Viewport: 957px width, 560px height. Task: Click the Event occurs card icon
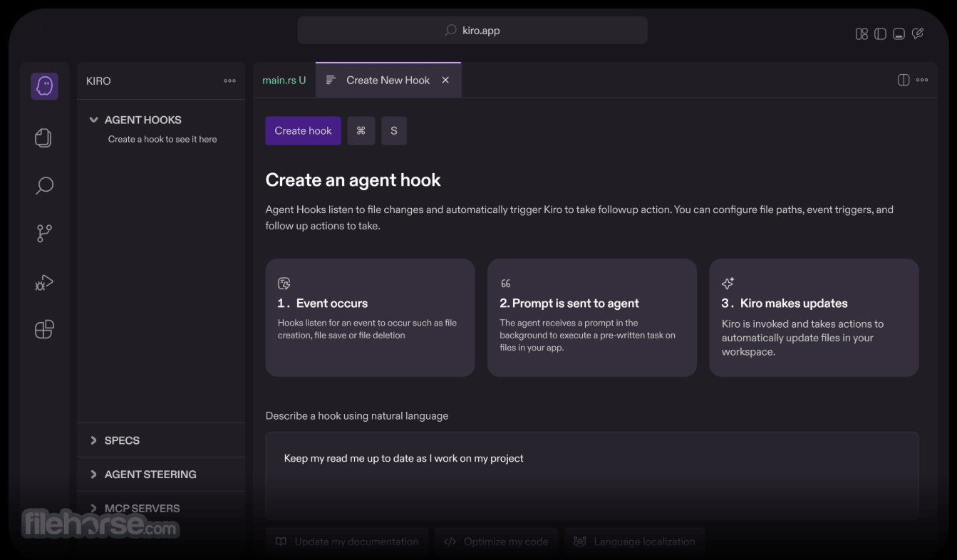pos(284,284)
